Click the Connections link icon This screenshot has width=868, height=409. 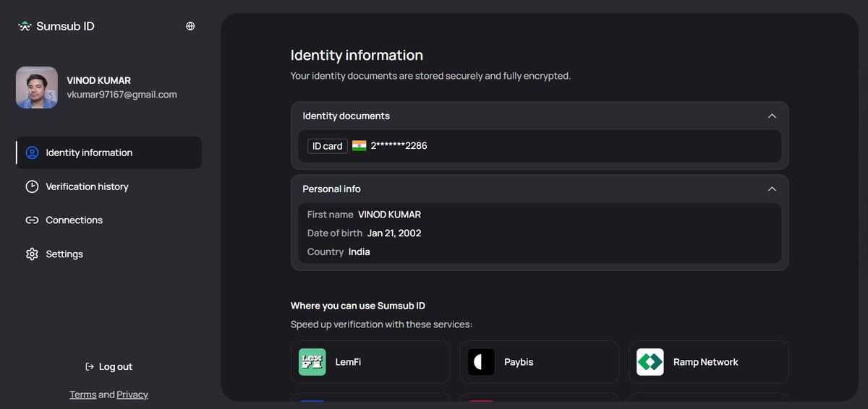[32, 220]
